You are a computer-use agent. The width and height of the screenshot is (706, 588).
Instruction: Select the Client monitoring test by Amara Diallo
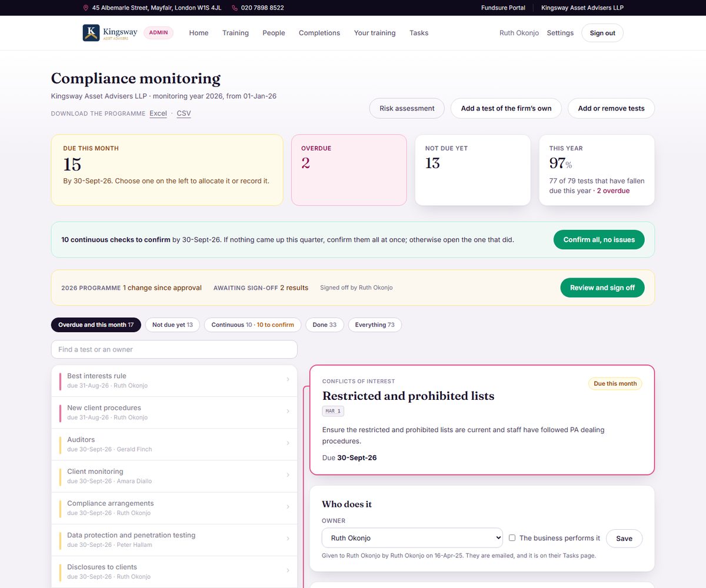[174, 476]
